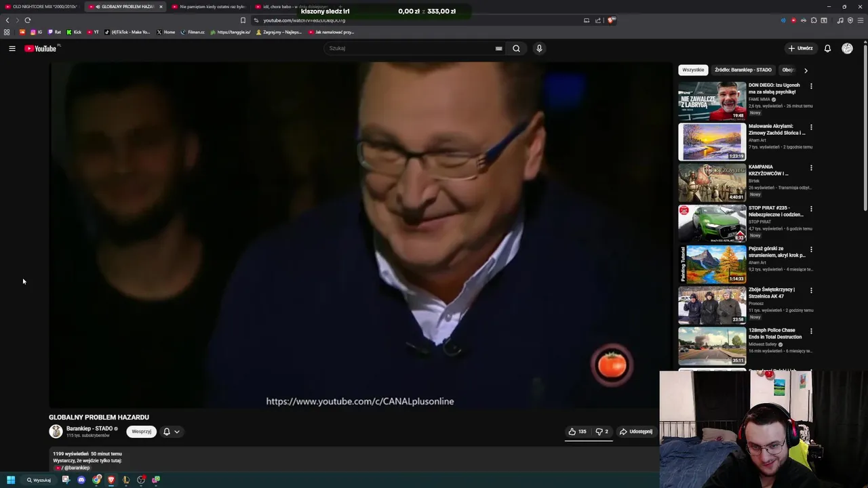The image size is (868, 488).
Task: Open the Malowanie Akrylami sunset thumbnail
Action: 712,142
